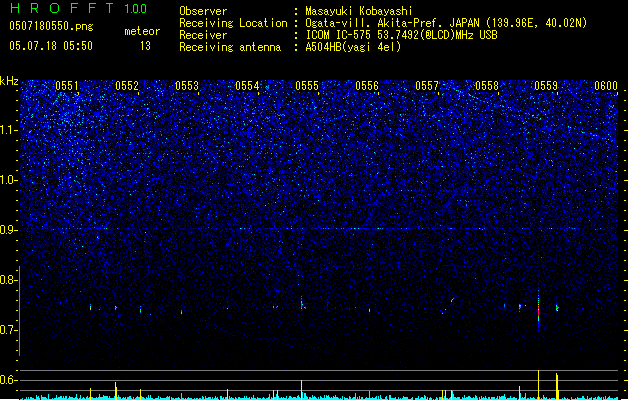Viewport: 629px width, 400px height.
Task: Click the 0556 time marker
Action: tap(367, 86)
